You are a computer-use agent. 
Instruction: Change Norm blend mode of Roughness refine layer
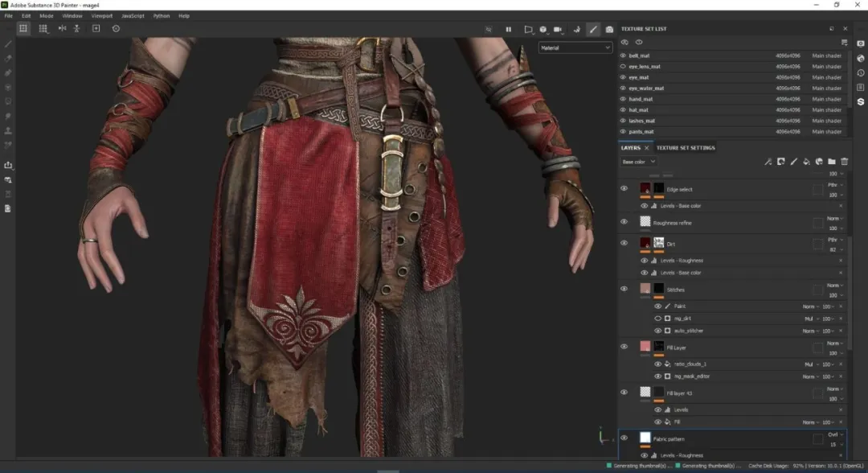click(x=834, y=219)
